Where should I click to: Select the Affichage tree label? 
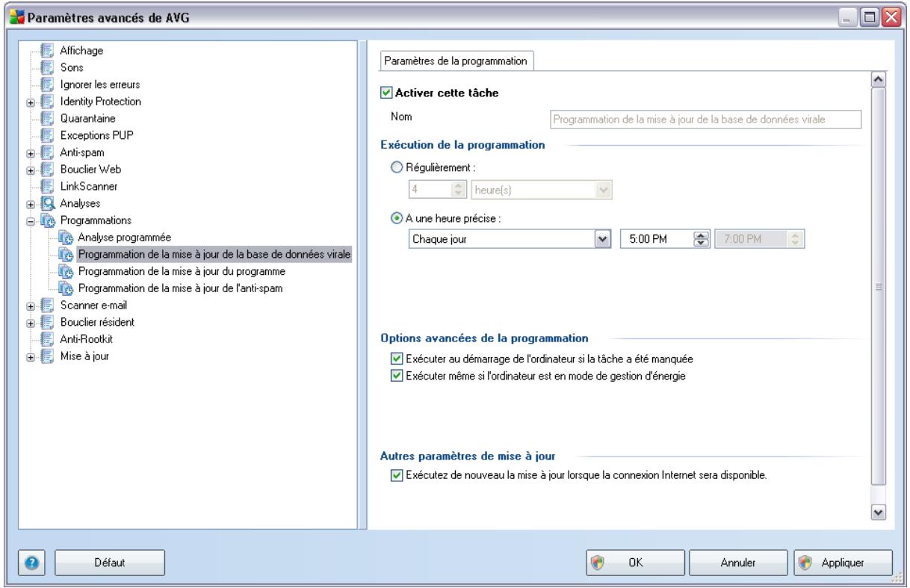[x=82, y=52]
